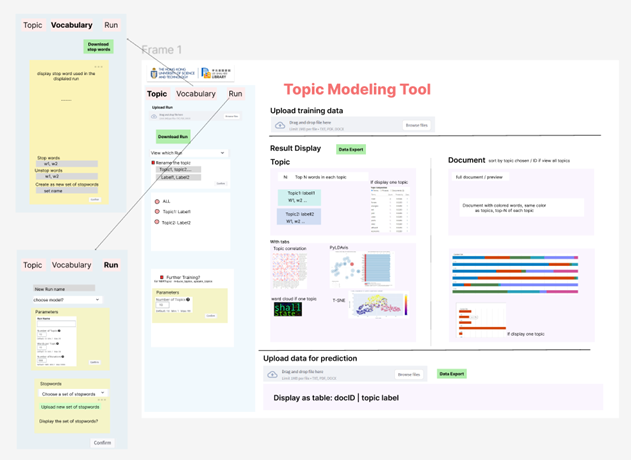Image resolution: width=631 pixels, height=460 pixels.
Task: Click the red Rename the topic icon
Action: (x=153, y=162)
